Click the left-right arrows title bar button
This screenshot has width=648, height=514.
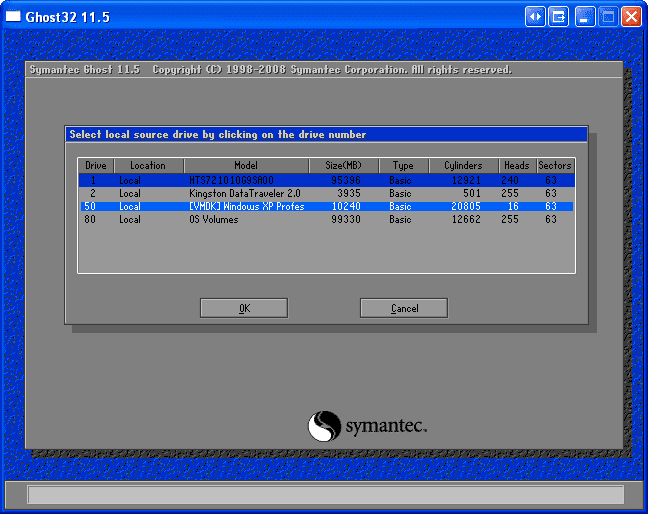point(535,16)
